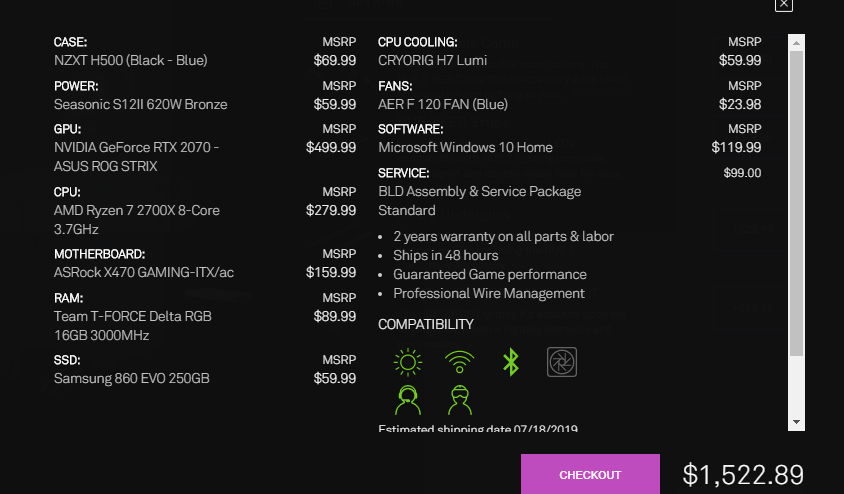Click the scrollbar up arrow
The width and height of the screenshot is (844, 494).
click(x=796, y=43)
